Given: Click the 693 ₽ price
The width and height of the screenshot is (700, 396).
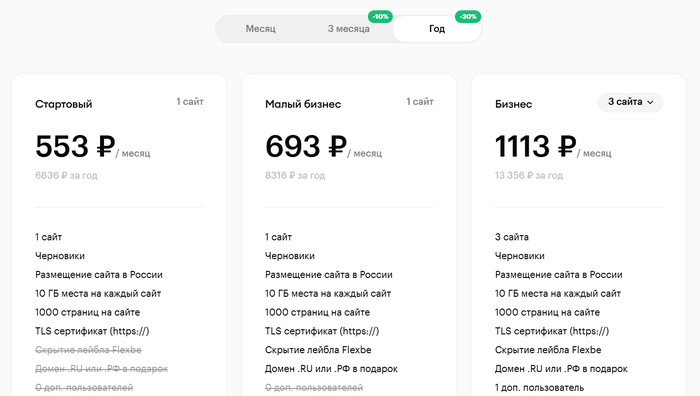Looking at the screenshot, I should point(306,146).
